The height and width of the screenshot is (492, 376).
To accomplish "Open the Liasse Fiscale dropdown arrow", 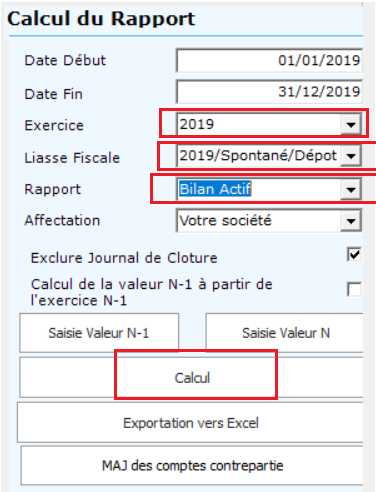I will click(x=351, y=156).
